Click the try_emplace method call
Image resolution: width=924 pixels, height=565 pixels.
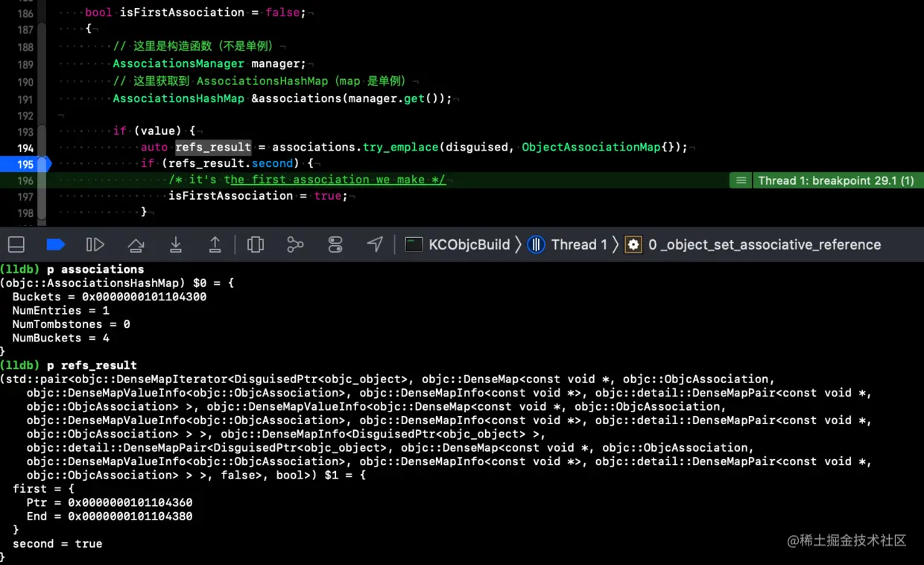point(400,147)
